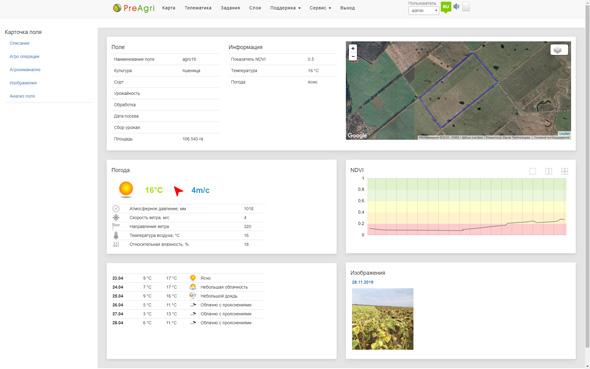Click the PreAgri logo
590x369 pixels.
(x=134, y=8)
